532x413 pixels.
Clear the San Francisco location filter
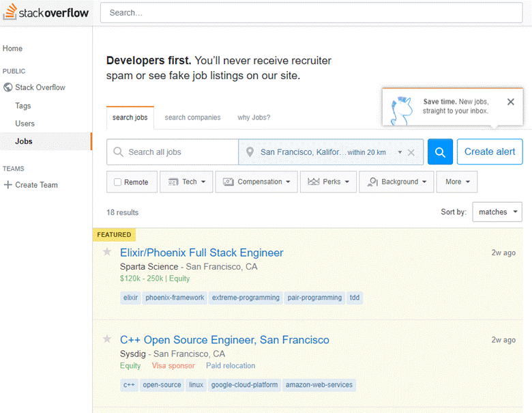[x=411, y=153]
